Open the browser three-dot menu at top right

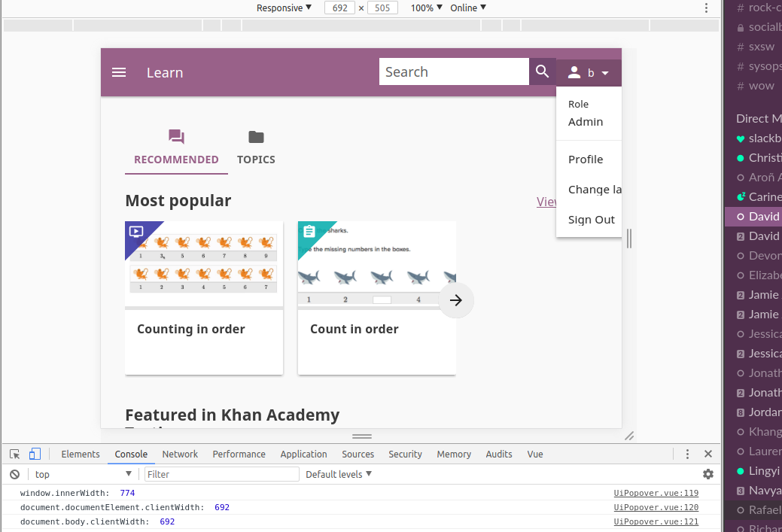point(705,8)
